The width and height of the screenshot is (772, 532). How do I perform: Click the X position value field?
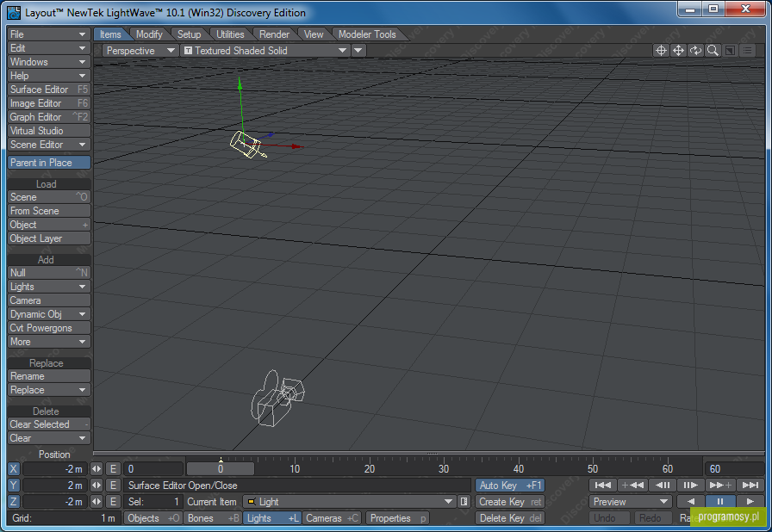[x=54, y=469]
